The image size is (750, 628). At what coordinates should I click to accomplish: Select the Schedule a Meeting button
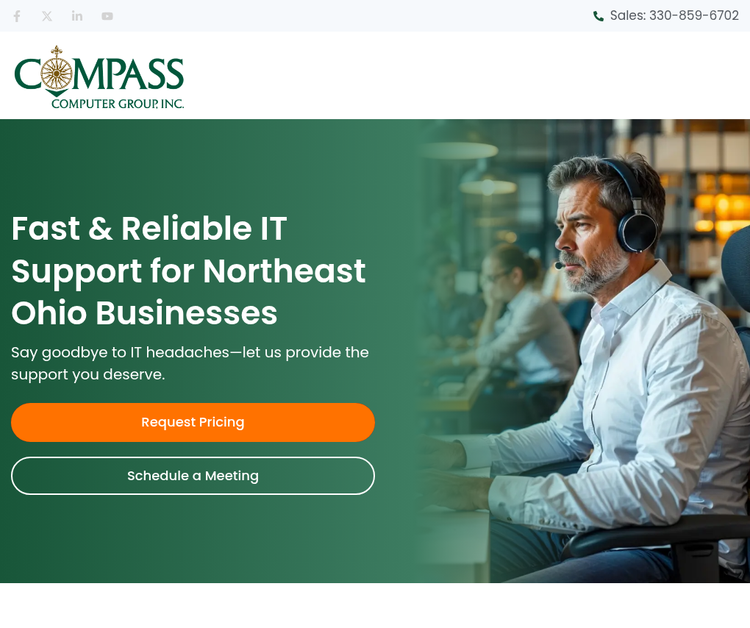coord(193,476)
